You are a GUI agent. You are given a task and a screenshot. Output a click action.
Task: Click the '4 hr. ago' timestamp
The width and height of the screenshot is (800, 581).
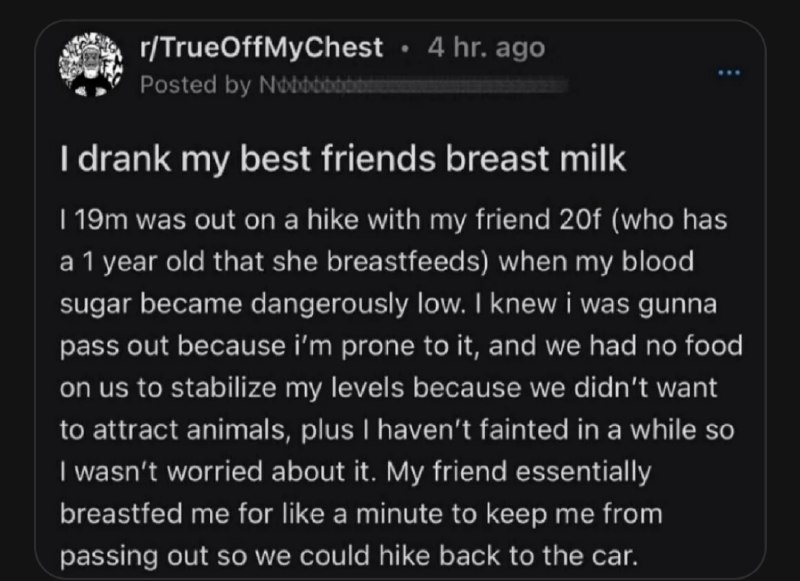pos(486,48)
